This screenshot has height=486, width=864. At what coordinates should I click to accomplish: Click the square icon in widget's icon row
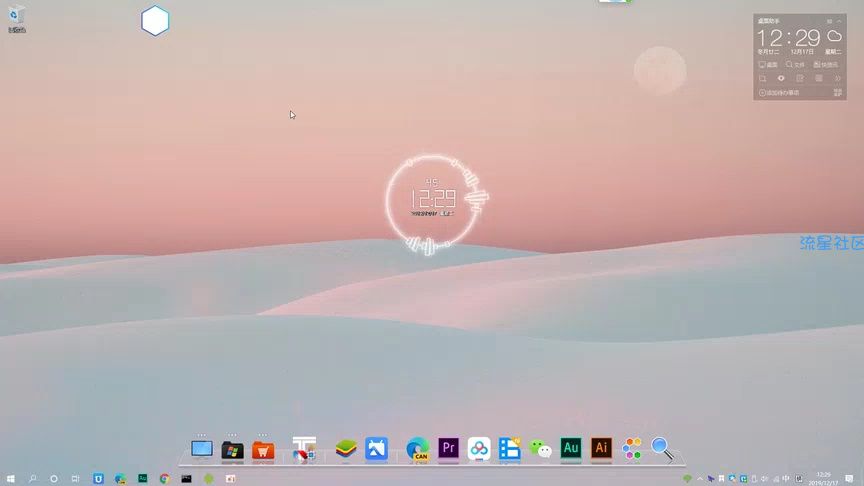click(x=763, y=78)
